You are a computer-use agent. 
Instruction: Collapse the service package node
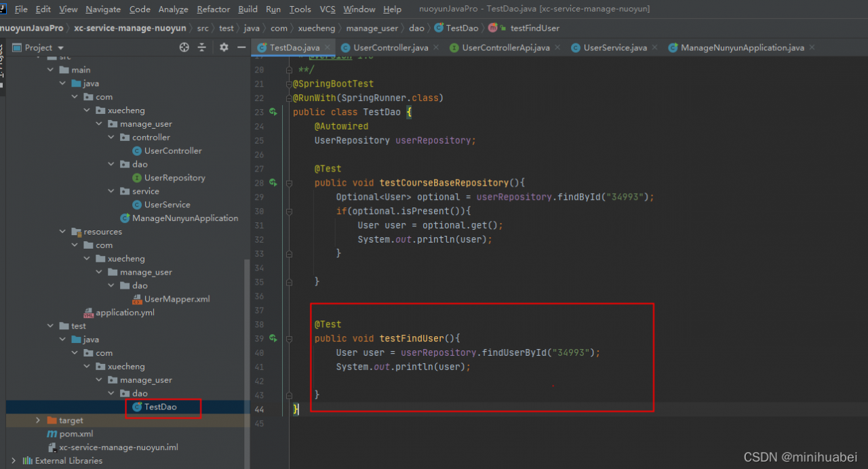[111, 191]
